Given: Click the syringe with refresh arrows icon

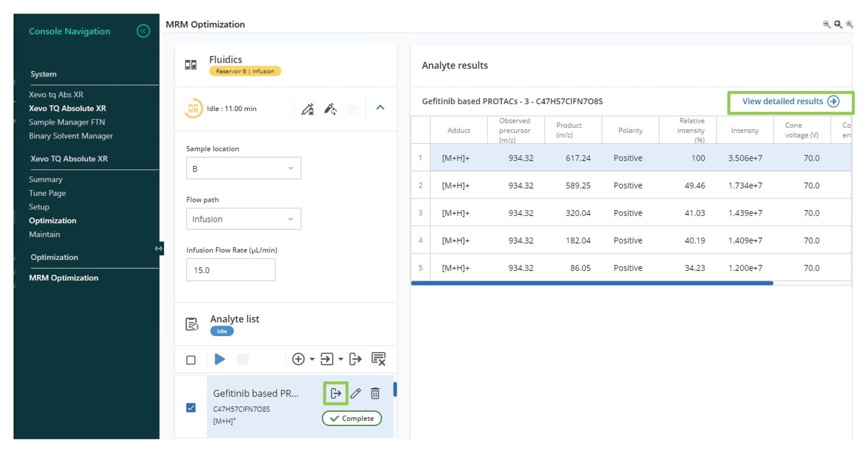Looking at the screenshot, I should (x=330, y=109).
